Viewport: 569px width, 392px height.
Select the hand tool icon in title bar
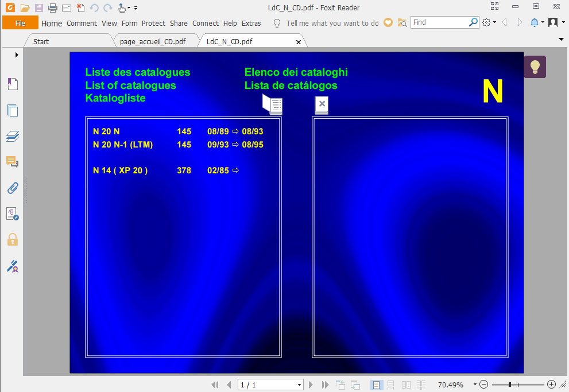tap(122, 7)
